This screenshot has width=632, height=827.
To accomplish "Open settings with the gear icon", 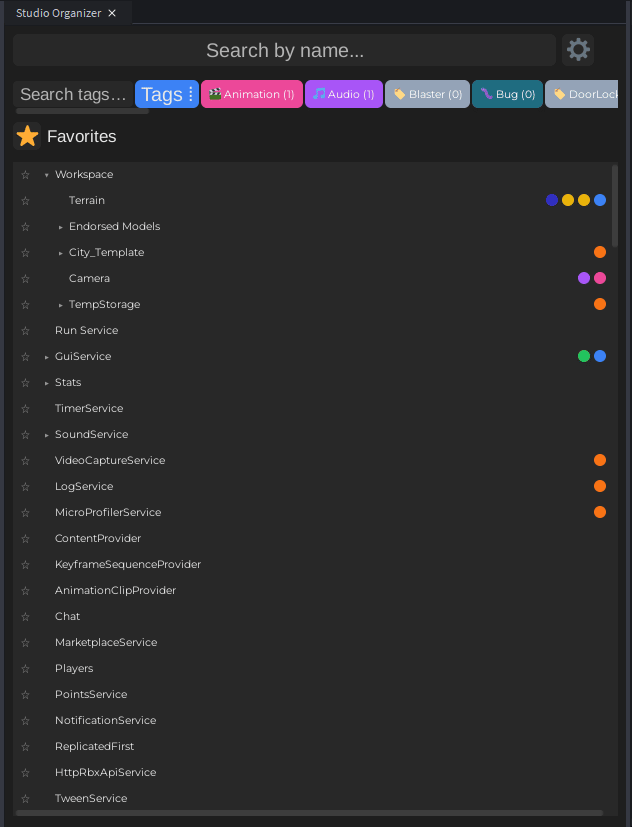I will coord(578,49).
